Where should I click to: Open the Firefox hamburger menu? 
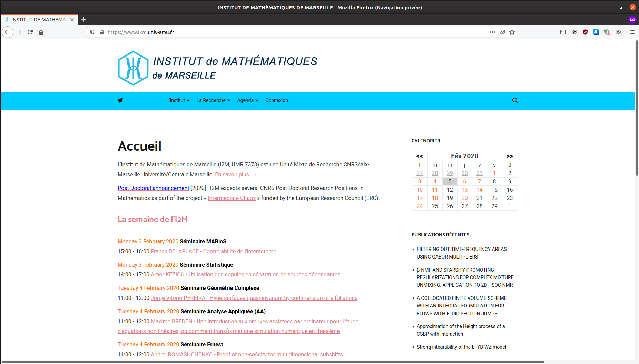click(x=632, y=32)
